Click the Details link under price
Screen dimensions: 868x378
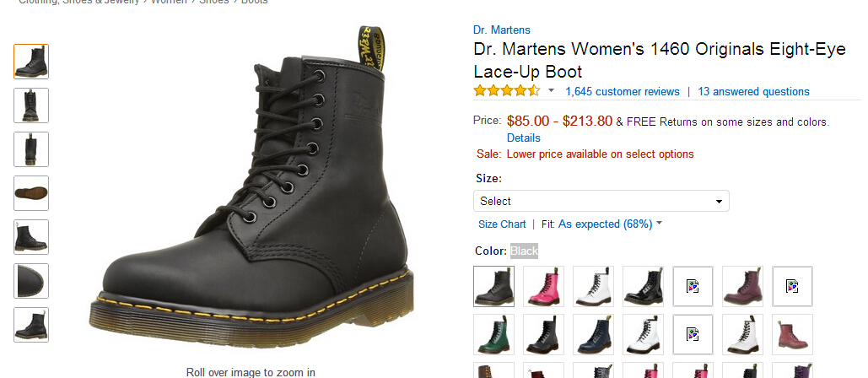tap(524, 138)
